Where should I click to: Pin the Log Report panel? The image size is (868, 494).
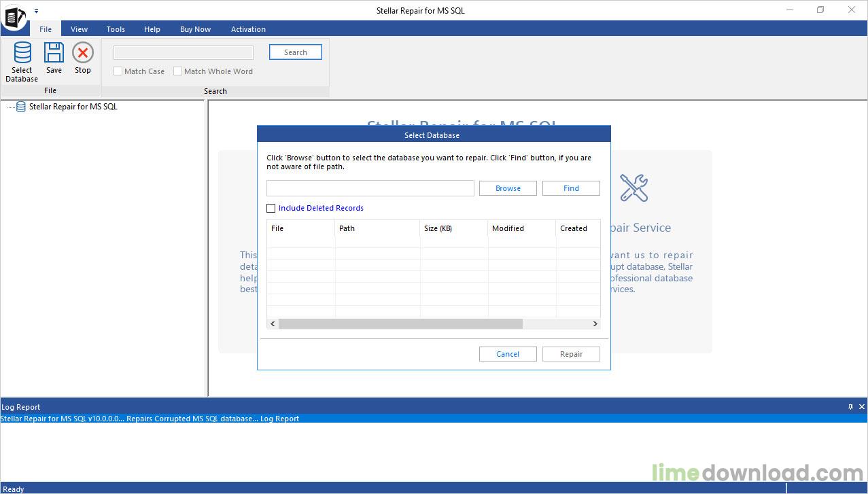tap(850, 407)
